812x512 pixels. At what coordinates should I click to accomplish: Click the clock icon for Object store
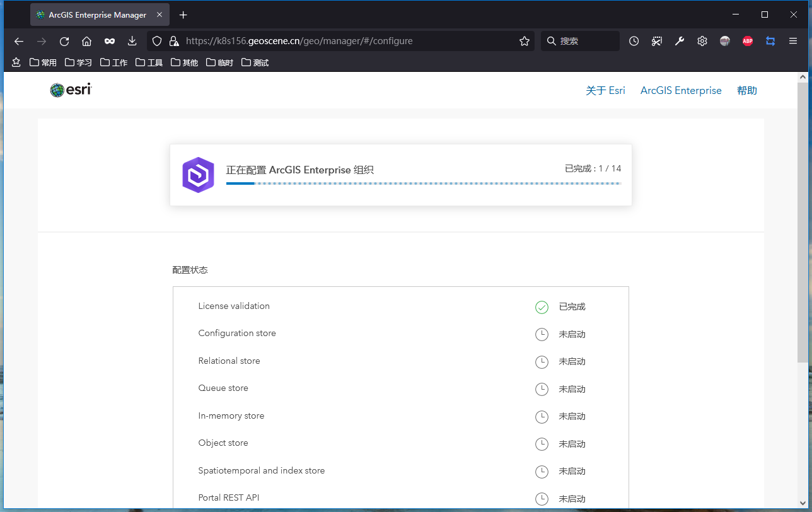click(542, 445)
